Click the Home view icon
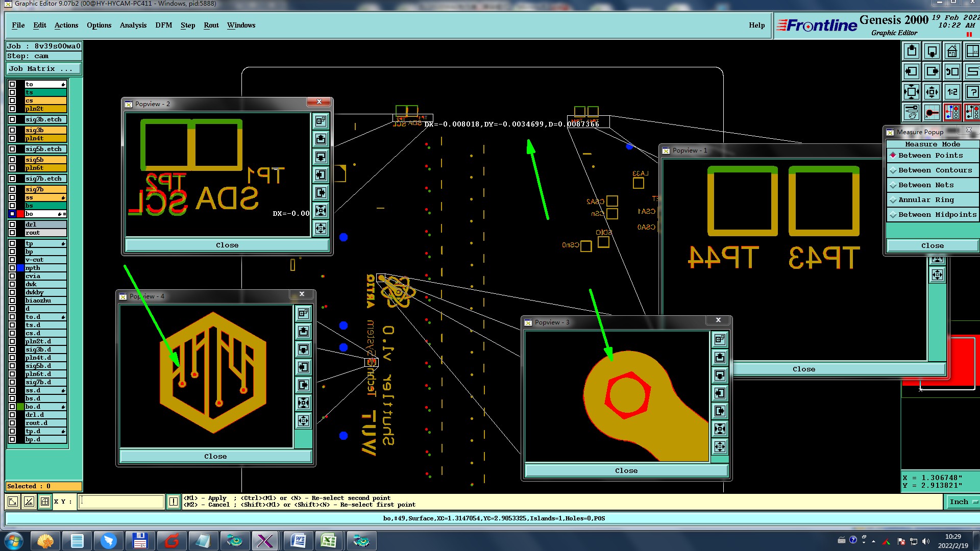The height and width of the screenshot is (551, 980). (952, 52)
